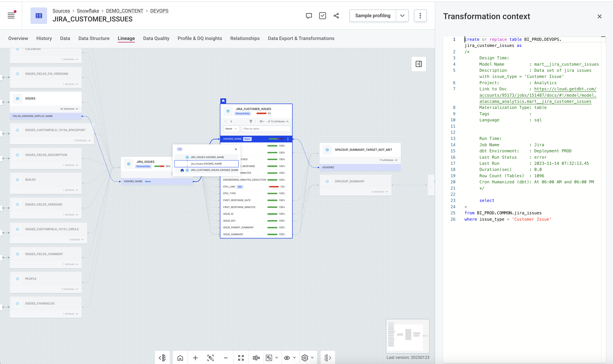Click the filter funnel in JIRA_CUSTOMER_ISSUES node

[251, 121]
